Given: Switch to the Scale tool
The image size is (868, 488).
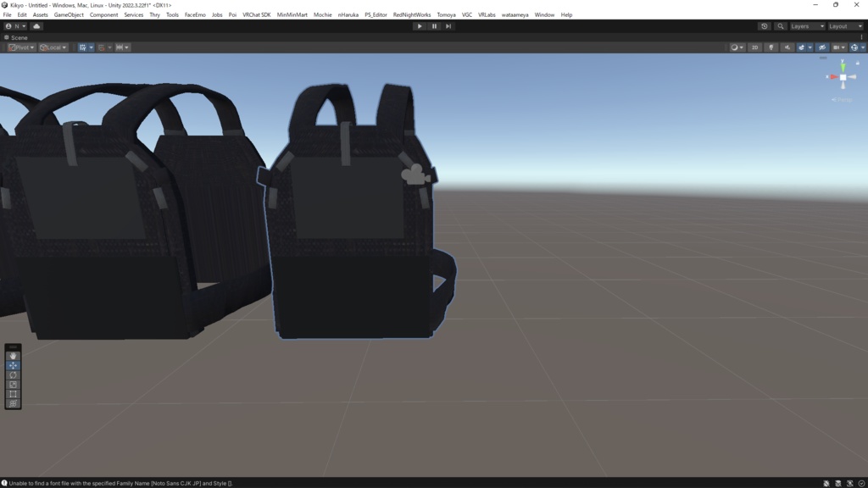Looking at the screenshot, I should (x=13, y=385).
